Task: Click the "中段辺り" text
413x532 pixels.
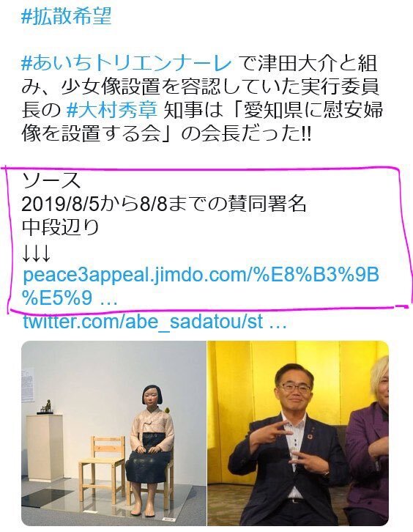Action: coord(60,227)
